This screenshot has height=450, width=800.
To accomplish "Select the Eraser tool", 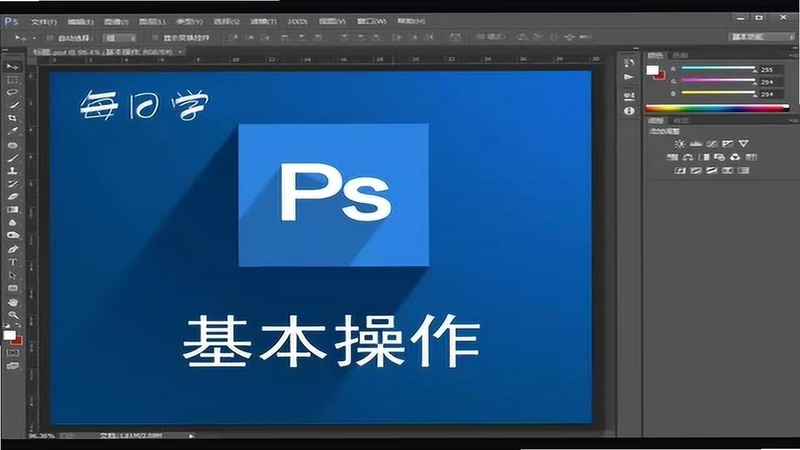I will click(12, 196).
